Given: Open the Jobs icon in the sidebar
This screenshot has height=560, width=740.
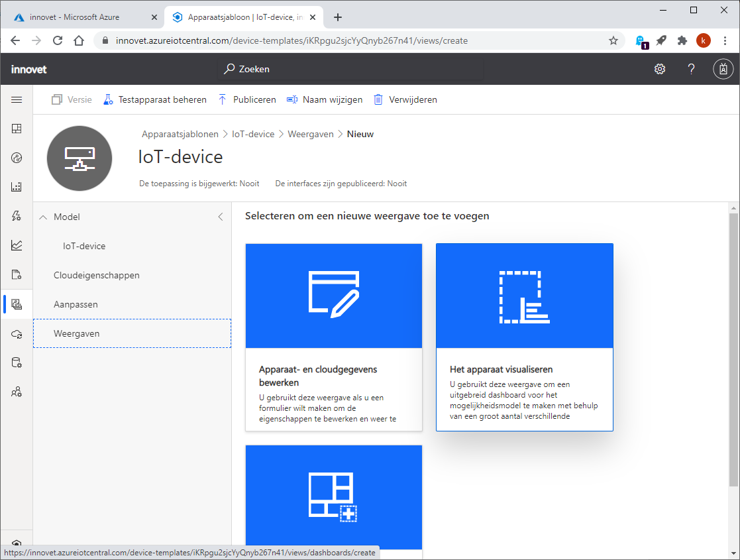Looking at the screenshot, I should (x=17, y=274).
